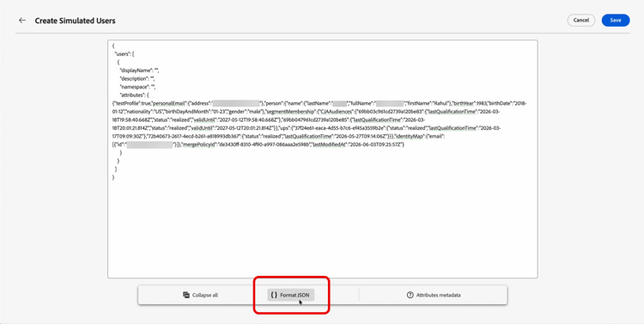
Task: Click the Format JSON button
Action: tap(291, 296)
